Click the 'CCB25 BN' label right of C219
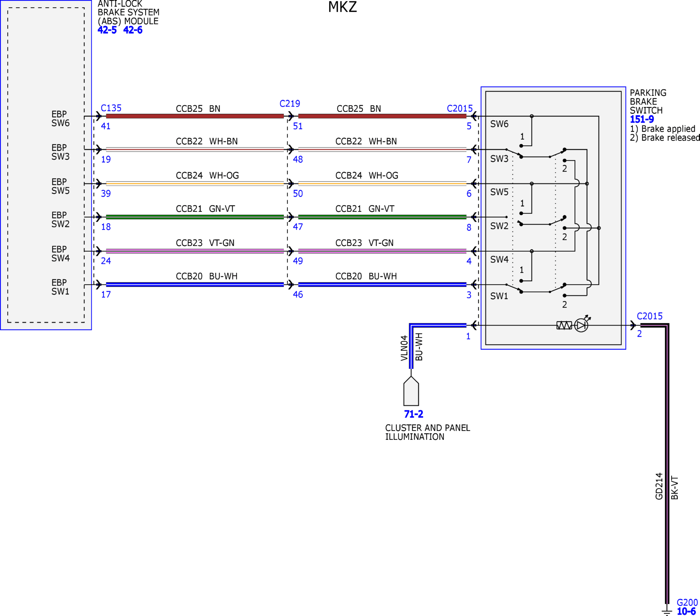This screenshot has width=700, height=616. coord(359,109)
